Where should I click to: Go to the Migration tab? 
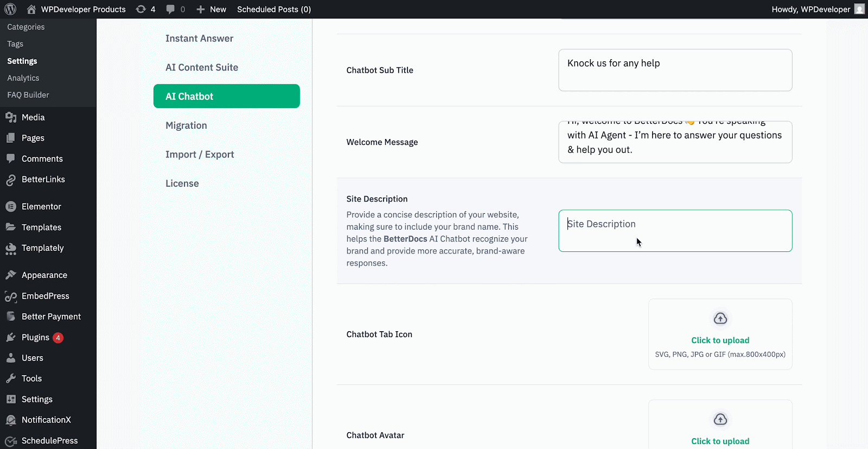[186, 125]
